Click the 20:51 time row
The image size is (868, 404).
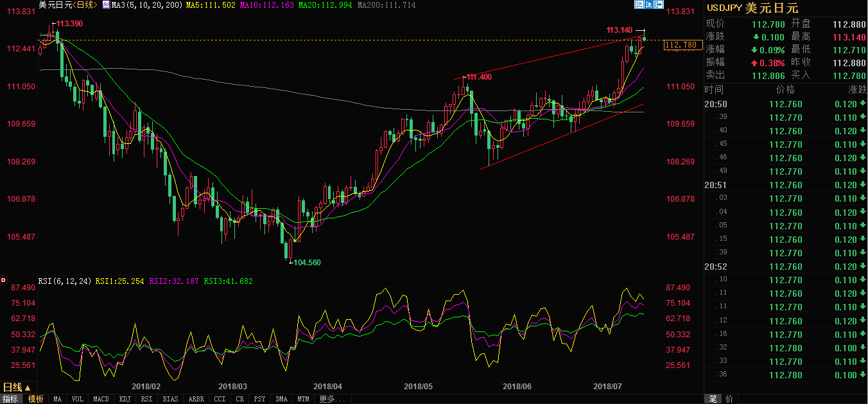click(785, 185)
